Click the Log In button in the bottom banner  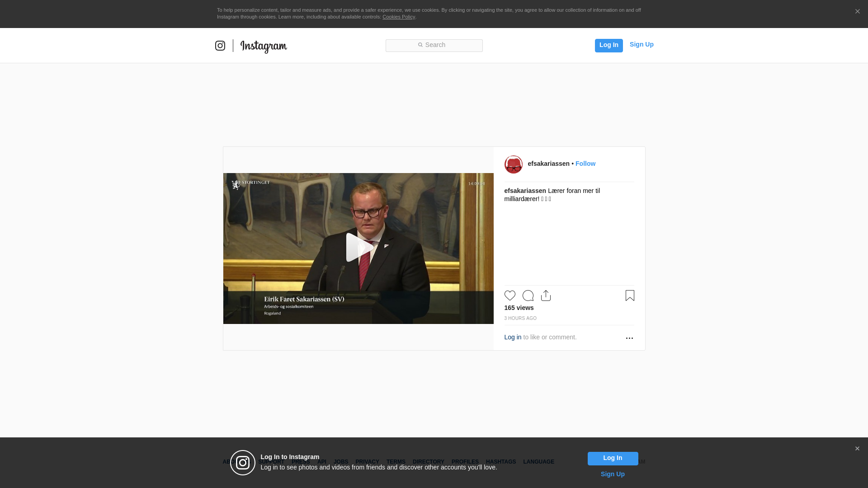613,458
